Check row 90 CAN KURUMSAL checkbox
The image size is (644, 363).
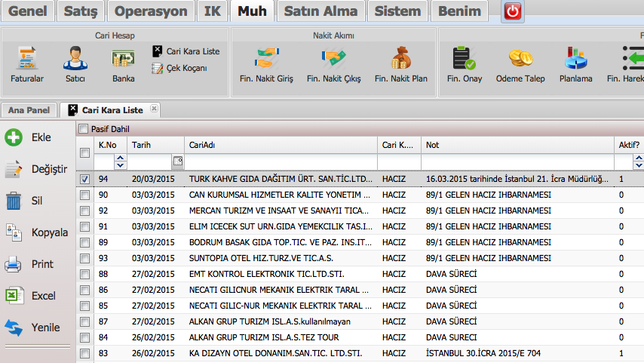[84, 195]
